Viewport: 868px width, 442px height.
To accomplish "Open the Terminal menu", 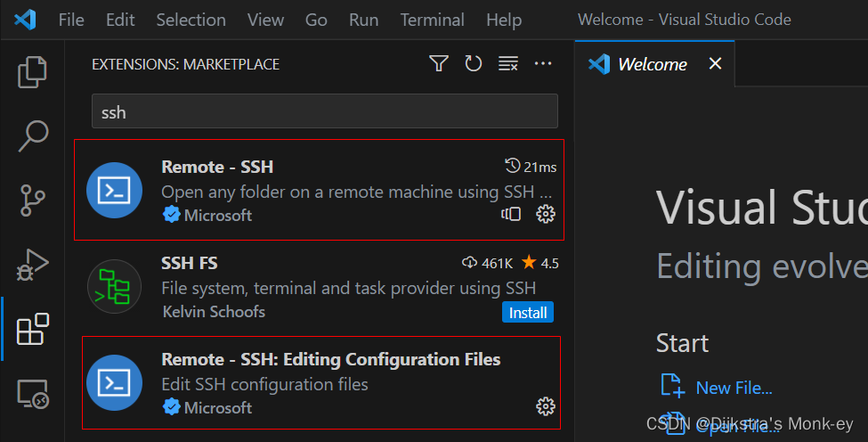I will click(432, 20).
